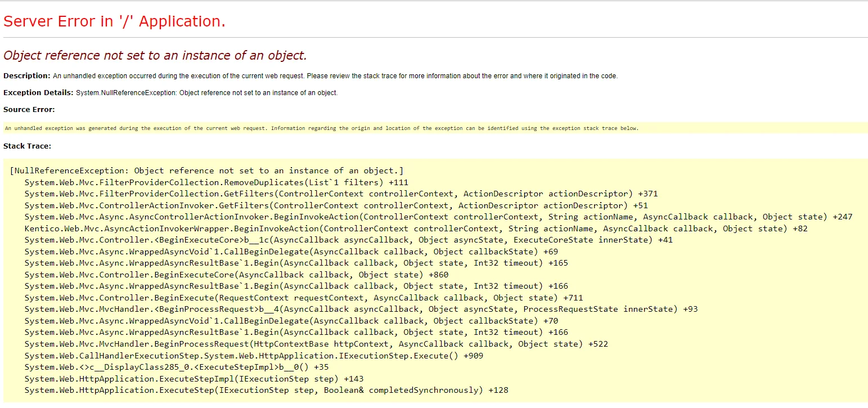Viewport: 868px width, 408px height.
Task: Click the bold "Stack Trace:" label
Action: (27, 146)
